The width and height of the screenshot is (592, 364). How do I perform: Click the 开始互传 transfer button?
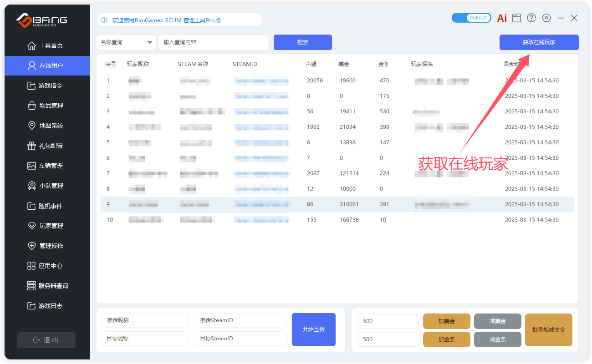point(313,329)
